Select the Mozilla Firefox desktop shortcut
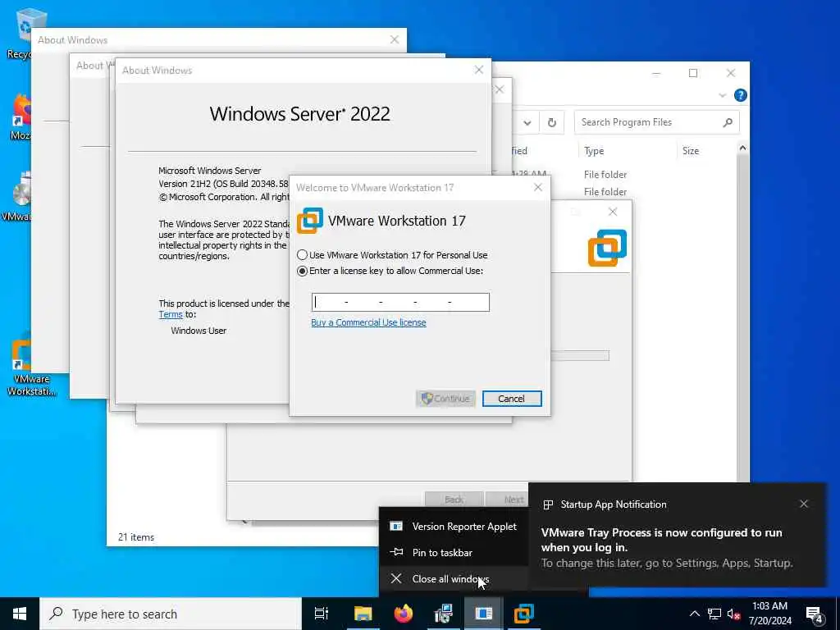Screen dimensions: 840x630 [21, 117]
